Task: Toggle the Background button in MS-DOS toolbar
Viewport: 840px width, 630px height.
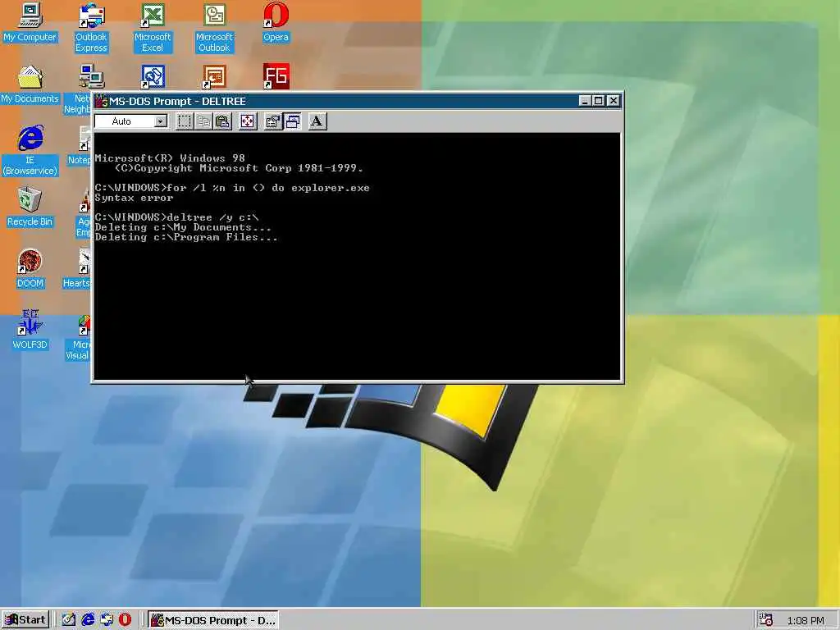Action: tap(293, 121)
